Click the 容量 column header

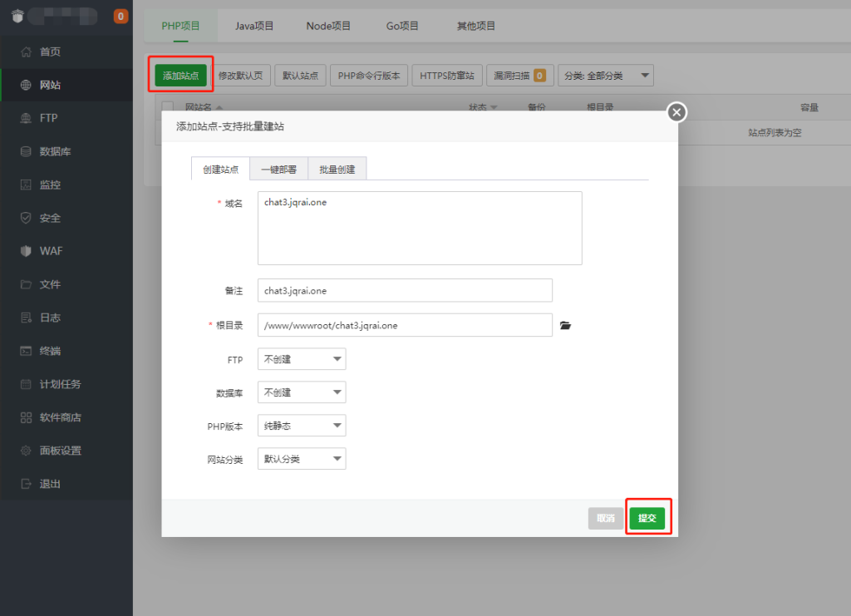pos(809,107)
